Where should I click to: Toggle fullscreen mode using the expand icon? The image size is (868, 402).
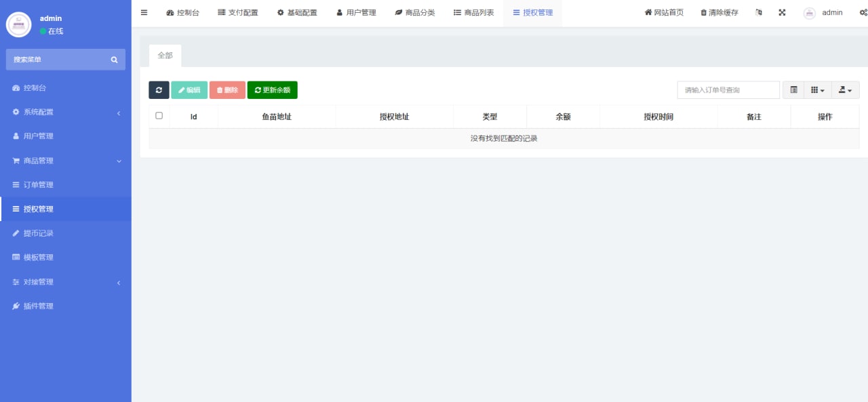point(782,12)
